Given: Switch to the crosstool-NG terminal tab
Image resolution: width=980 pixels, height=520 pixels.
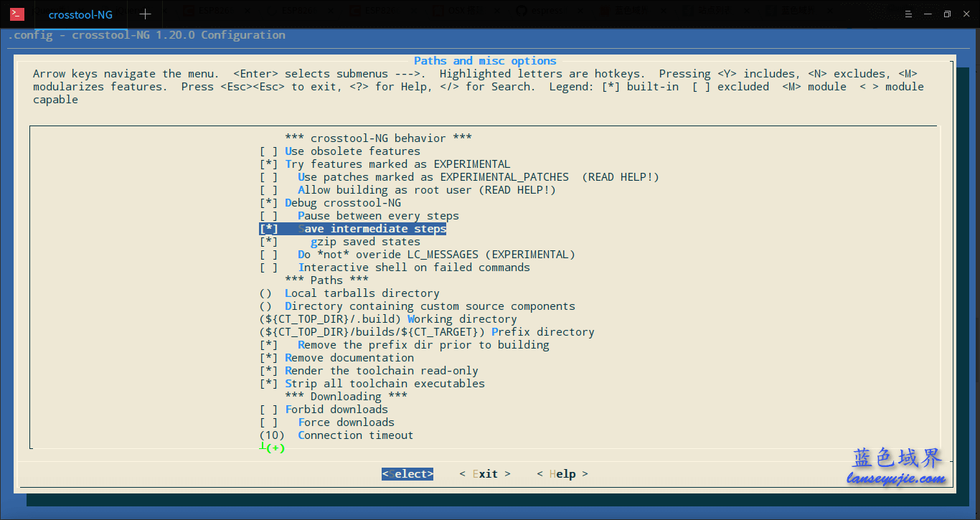Looking at the screenshot, I should [80, 14].
